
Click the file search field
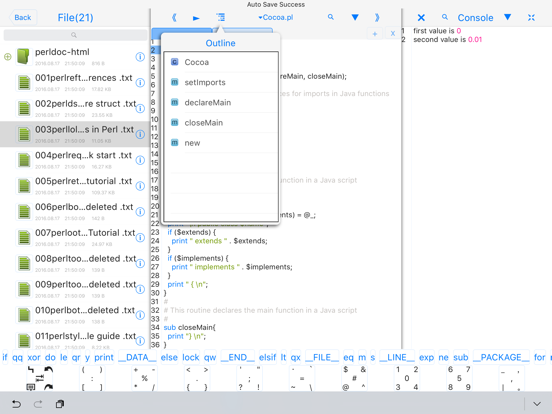tap(75, 35)
